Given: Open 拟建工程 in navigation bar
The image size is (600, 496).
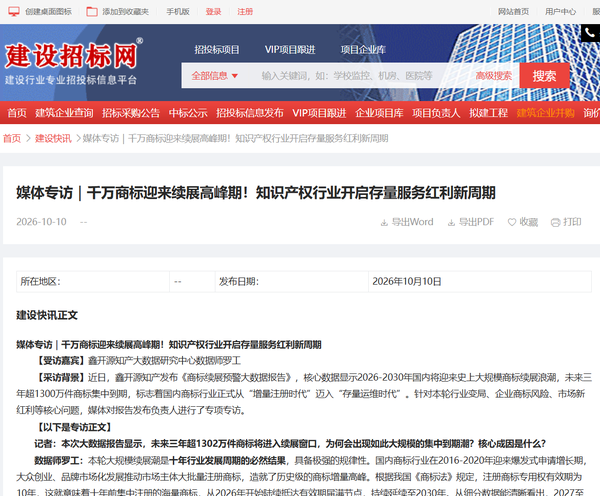Looking at the screenshot, I should tap(489, 113).
